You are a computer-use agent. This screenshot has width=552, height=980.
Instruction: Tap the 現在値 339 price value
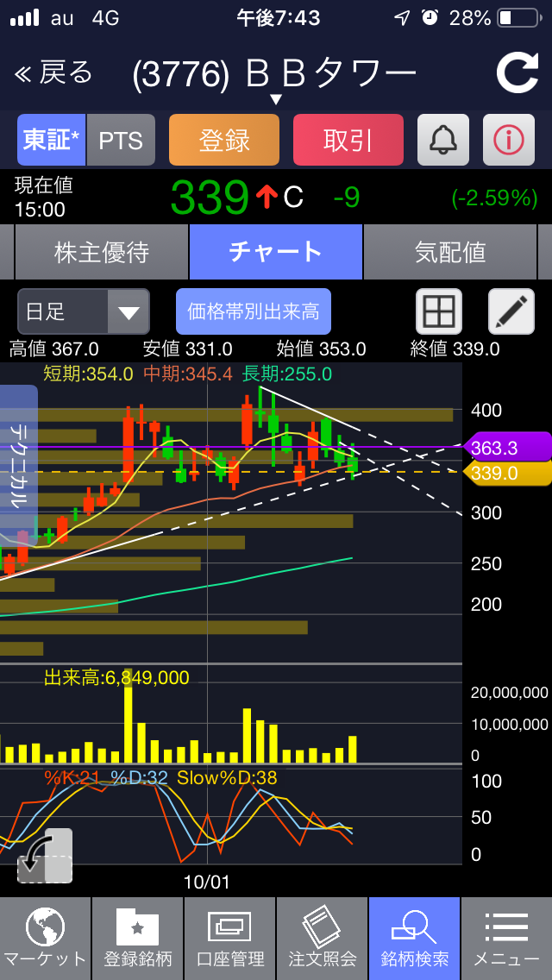click(x=210, y=198)
